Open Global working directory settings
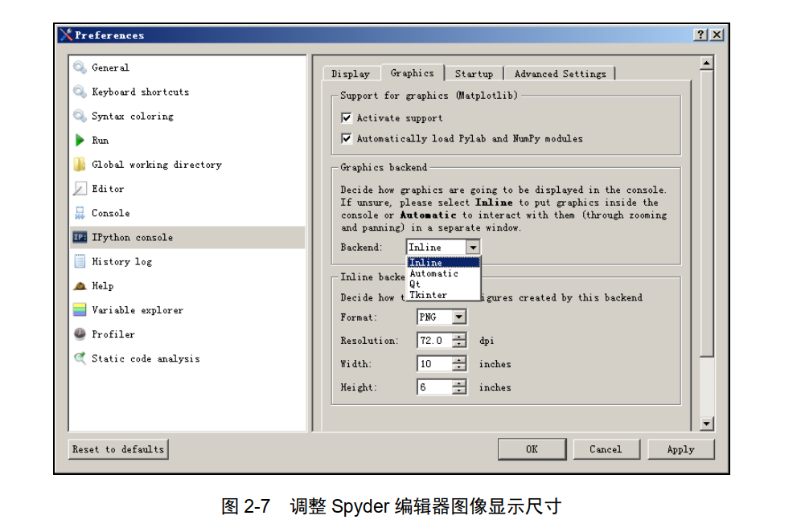 187,165
